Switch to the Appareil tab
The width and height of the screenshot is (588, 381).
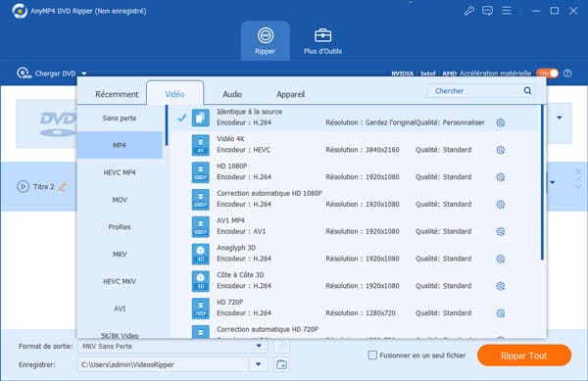[x=291, y=94]
